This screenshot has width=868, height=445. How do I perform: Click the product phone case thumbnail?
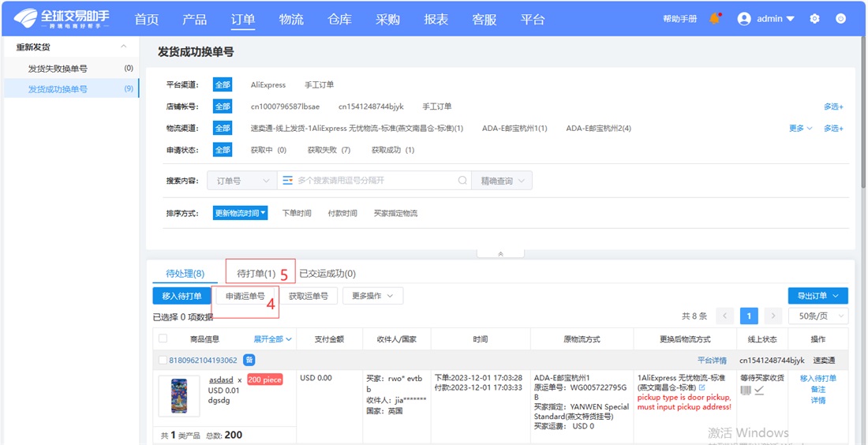179,396
